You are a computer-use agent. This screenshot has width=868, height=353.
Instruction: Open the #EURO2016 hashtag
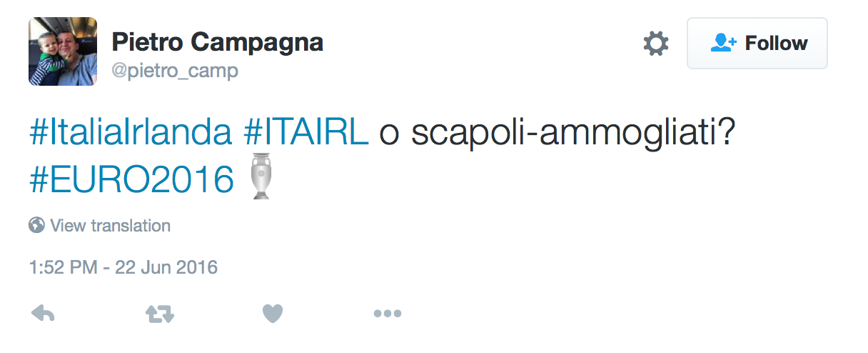pos(131,179)
